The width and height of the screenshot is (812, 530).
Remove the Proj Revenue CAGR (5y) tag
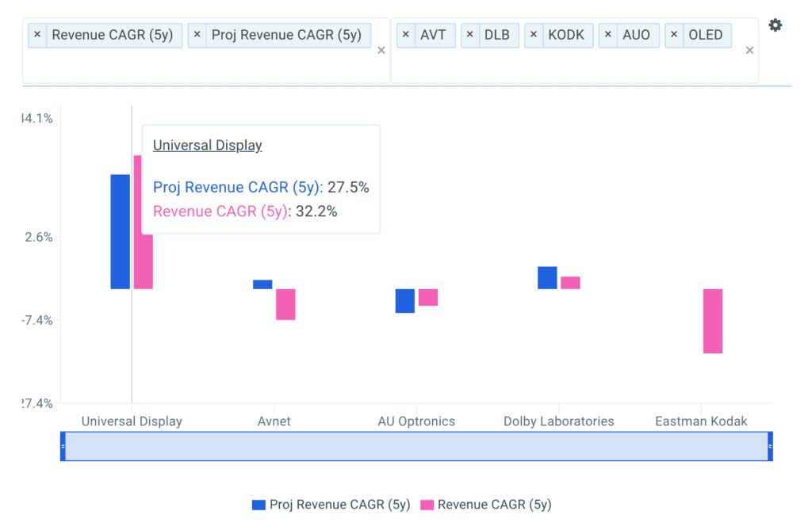[x=197, y=35]
